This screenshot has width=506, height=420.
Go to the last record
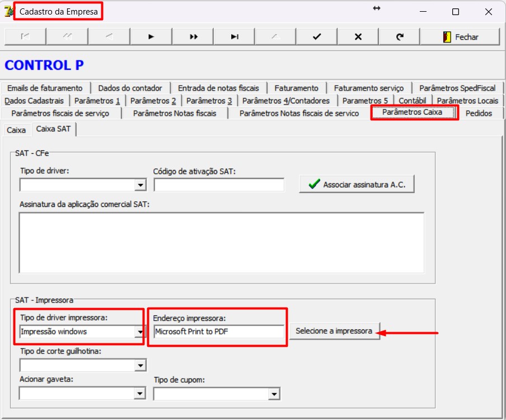[x=235, y=37]
